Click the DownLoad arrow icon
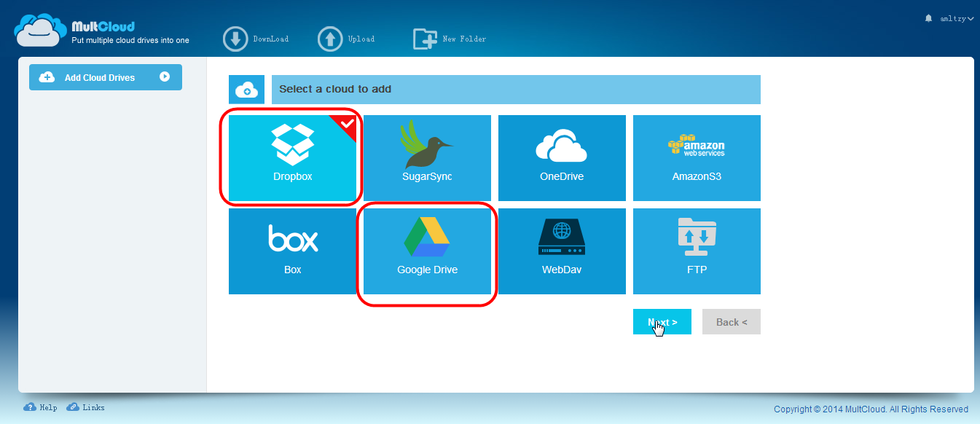This screenshot has height=424, width=980. [235, 39]
